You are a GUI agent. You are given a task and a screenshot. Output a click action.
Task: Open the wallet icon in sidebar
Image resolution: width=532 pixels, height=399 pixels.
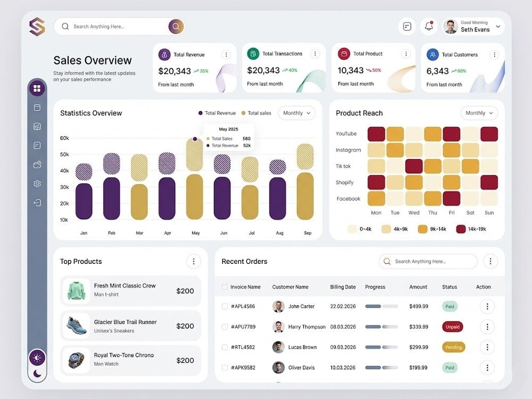[x=37, y=164]
